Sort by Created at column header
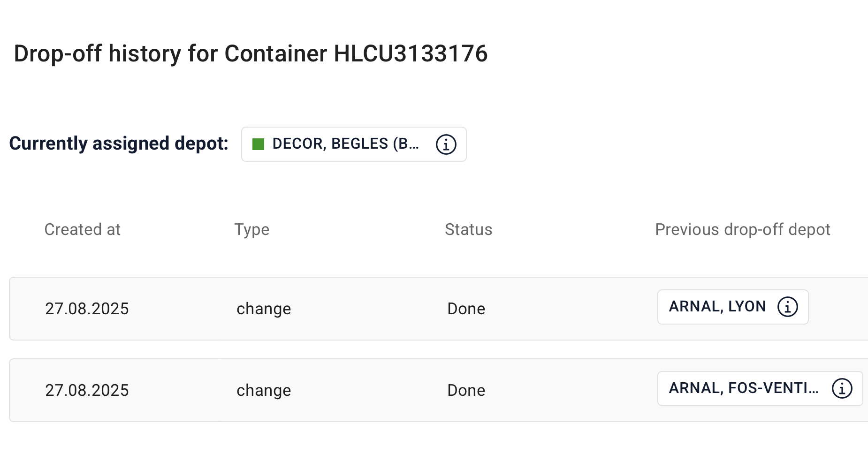868x454 pixels. (x=83, y=229)
